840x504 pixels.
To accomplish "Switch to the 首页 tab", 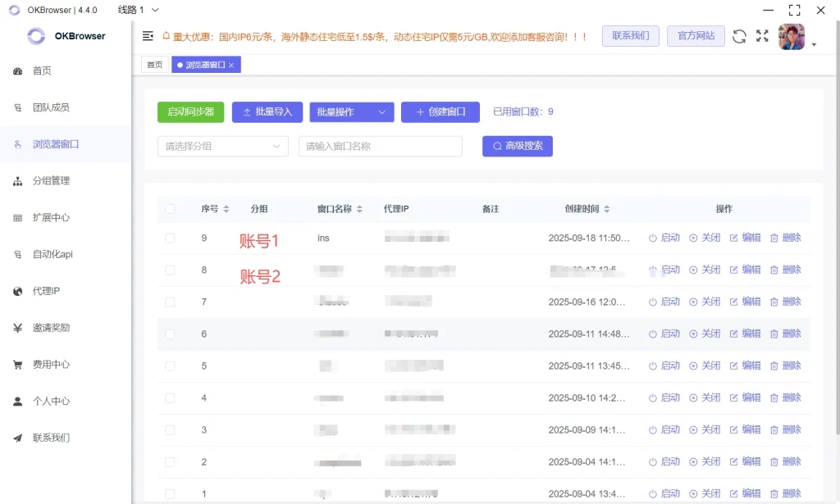I will pyautogui.click(x=154, y=64).
